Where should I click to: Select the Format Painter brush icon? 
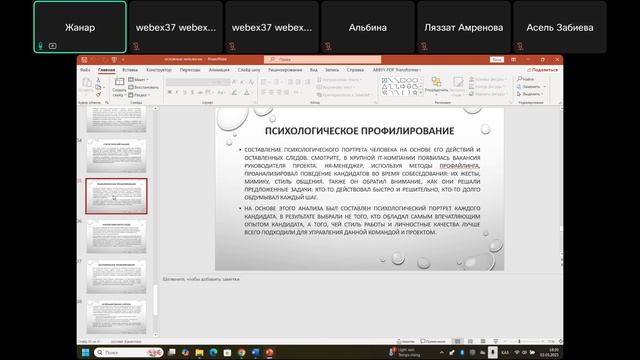pos(98,95)
